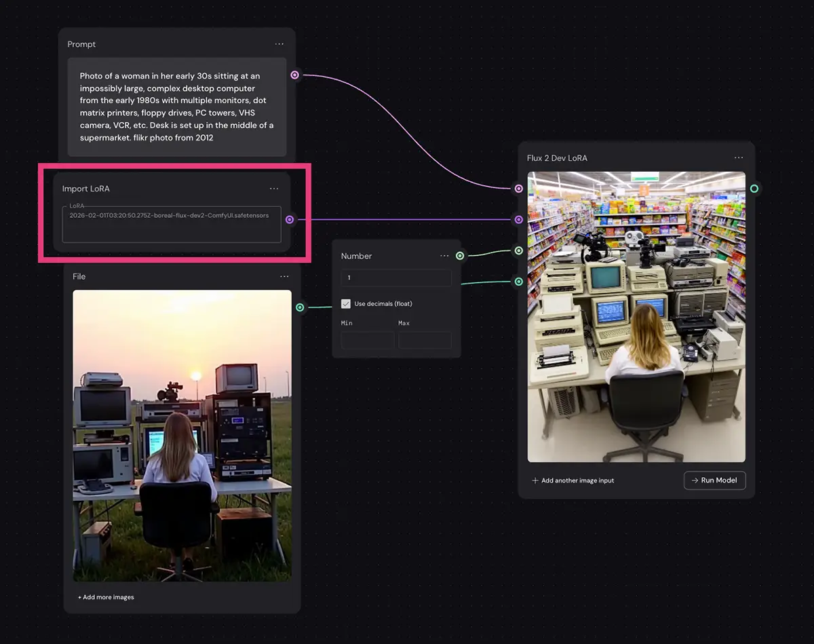Click the Import LoRA node output port
The image size is (814, 644).
tap(290, 219)
